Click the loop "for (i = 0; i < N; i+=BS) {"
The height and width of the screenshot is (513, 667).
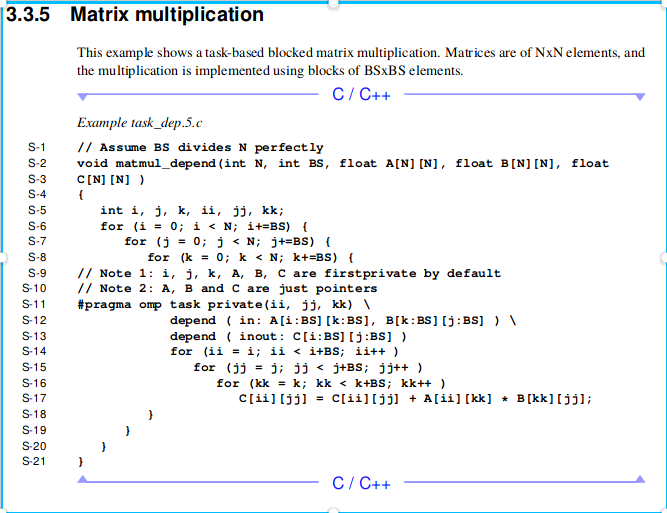(204, 226)
